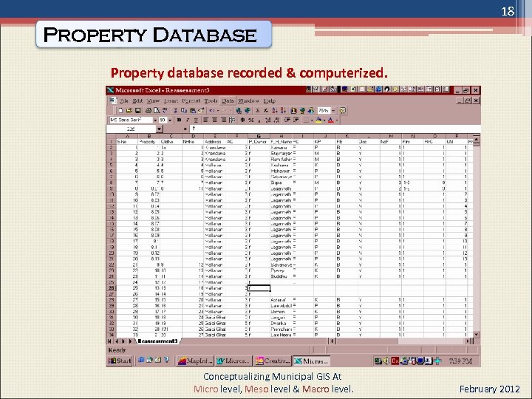Screen dimensions: 532x399
Task: Toggle Center alignment
Action: click(214, 120)
